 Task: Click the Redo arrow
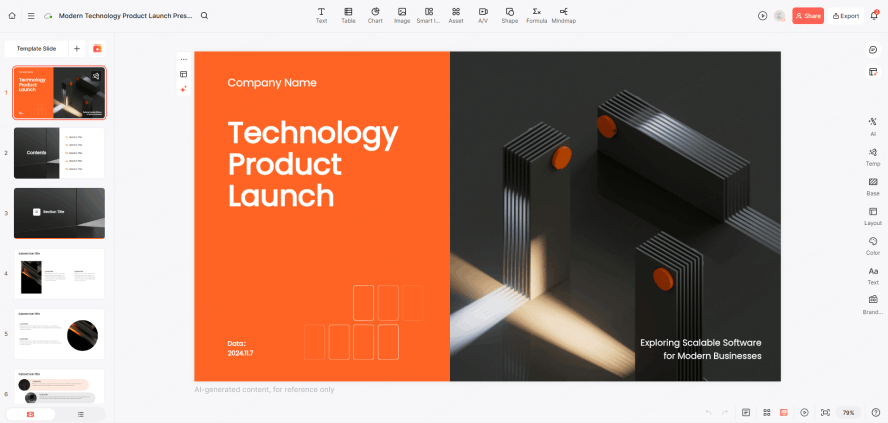click(x=724, y=412)
